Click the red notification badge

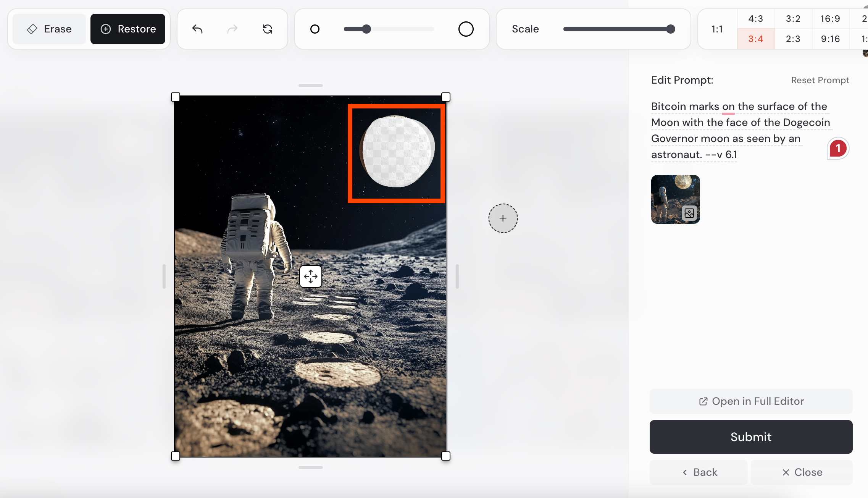[x=838, y=148]
